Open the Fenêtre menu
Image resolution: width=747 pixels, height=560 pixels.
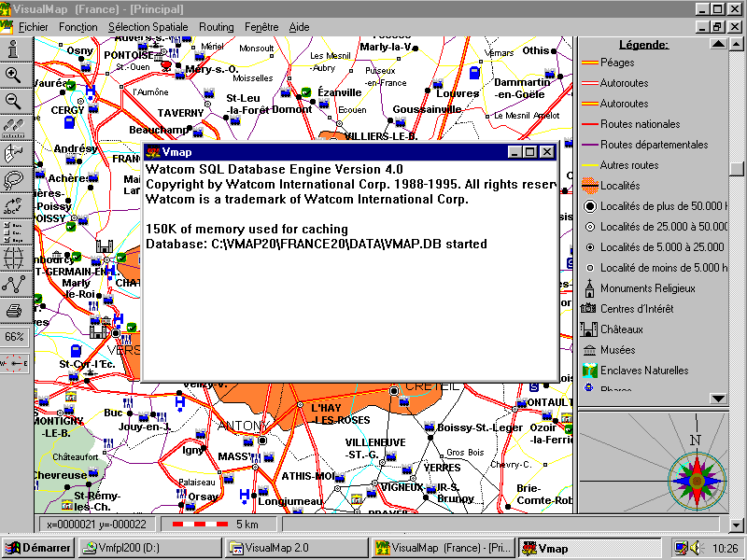(x=261, y=27)
